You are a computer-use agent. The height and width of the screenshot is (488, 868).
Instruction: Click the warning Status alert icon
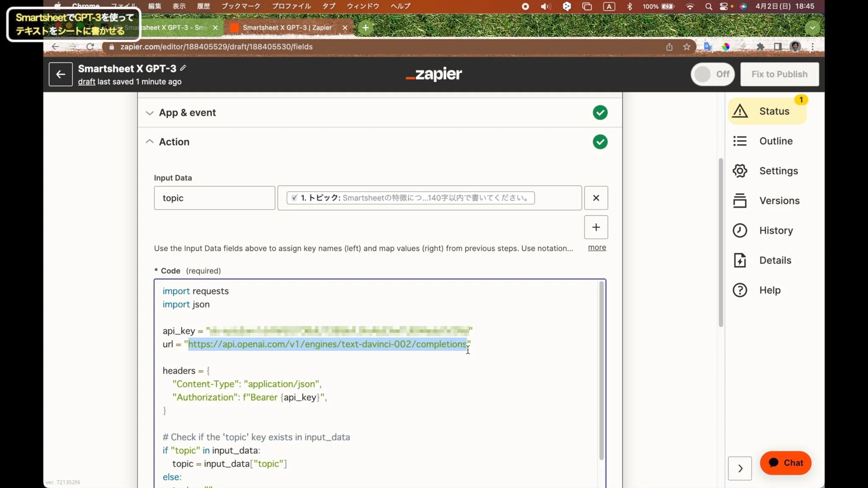pos(741,111)
